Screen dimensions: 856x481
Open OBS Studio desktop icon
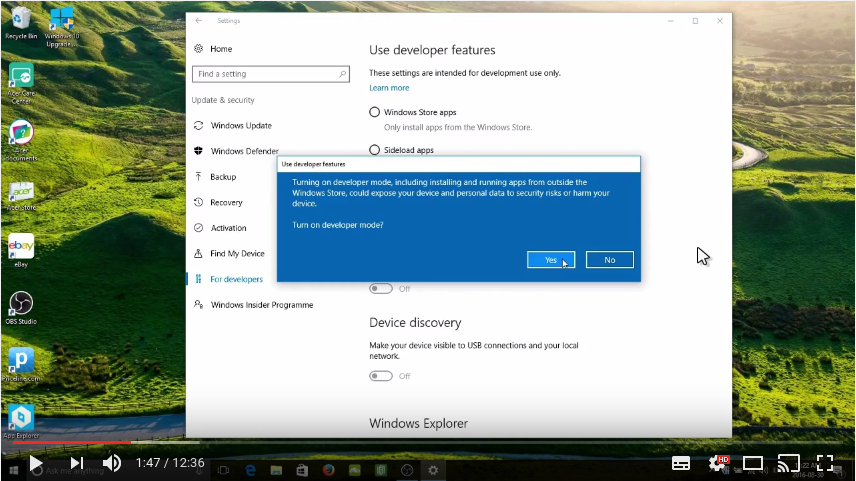coord(21,307)
